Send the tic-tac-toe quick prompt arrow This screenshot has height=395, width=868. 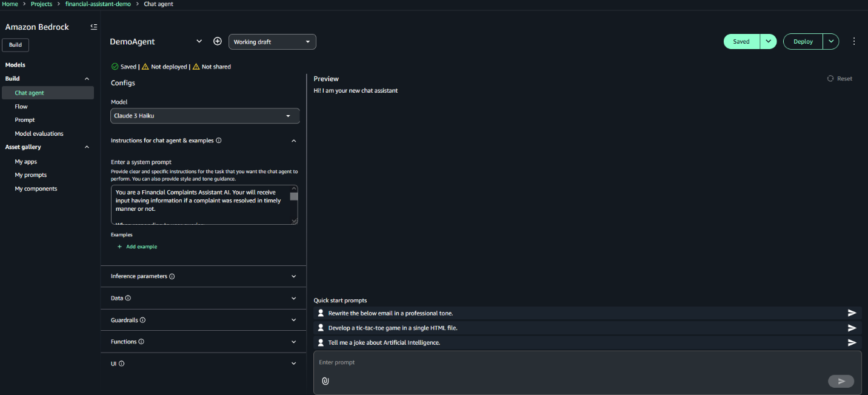(852, 328)
